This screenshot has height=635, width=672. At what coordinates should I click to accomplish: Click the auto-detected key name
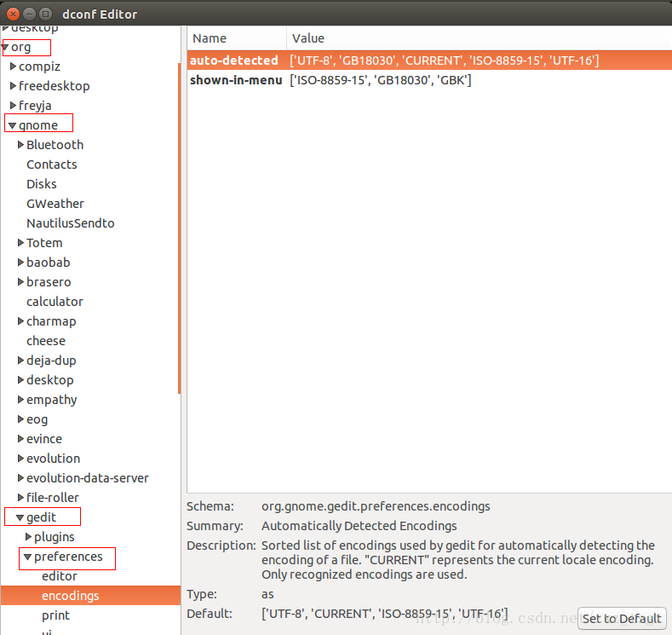tap(234, 60)
